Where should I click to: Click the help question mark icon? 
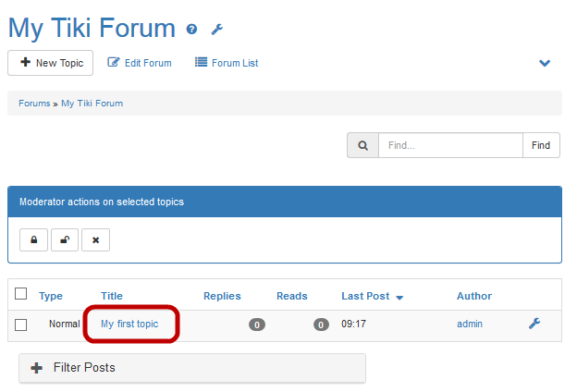point(191,30)
